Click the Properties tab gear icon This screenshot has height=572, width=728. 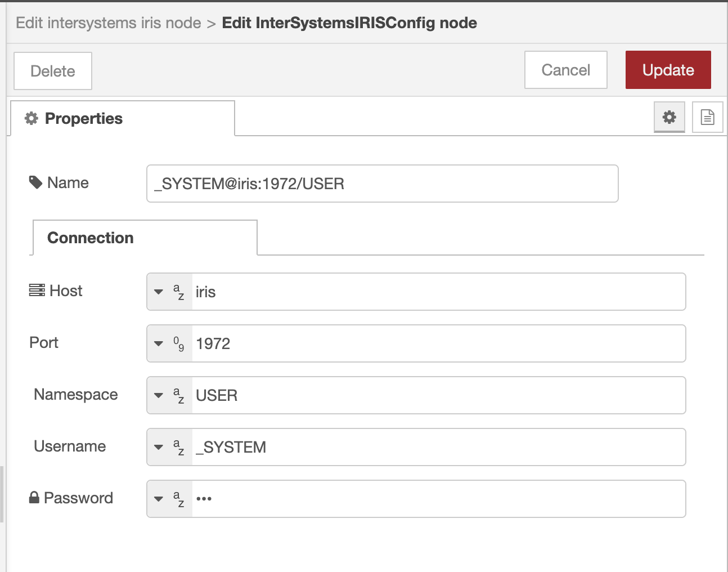coord(32,118)
